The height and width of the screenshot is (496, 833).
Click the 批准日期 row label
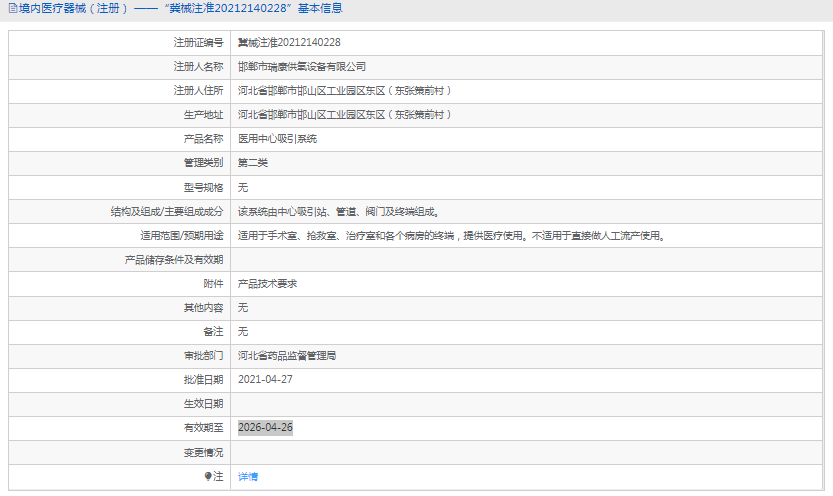203,380
